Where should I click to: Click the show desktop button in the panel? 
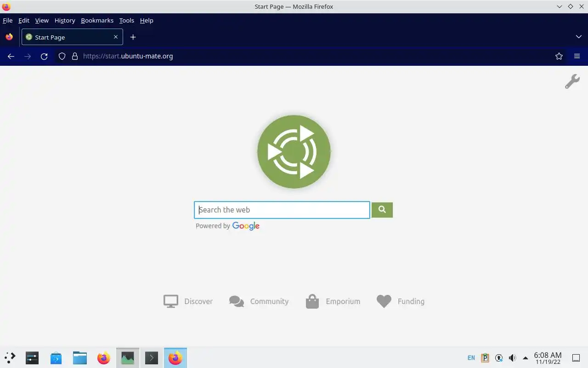point(576,357)
